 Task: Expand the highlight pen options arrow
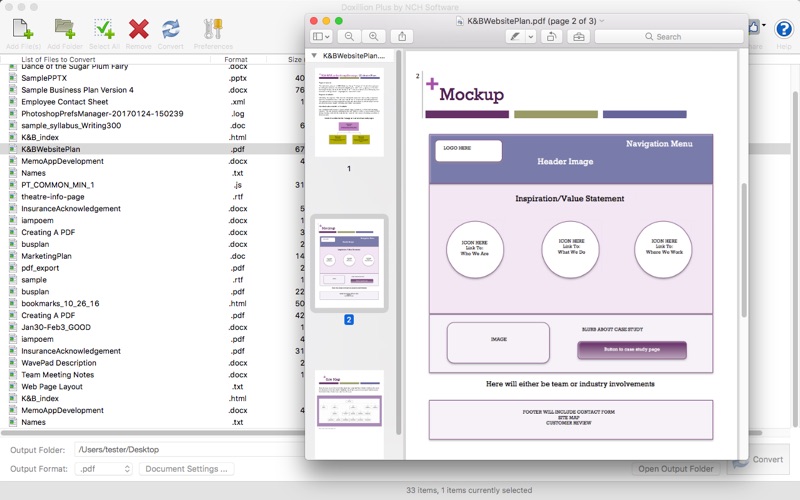coord(531,36)
